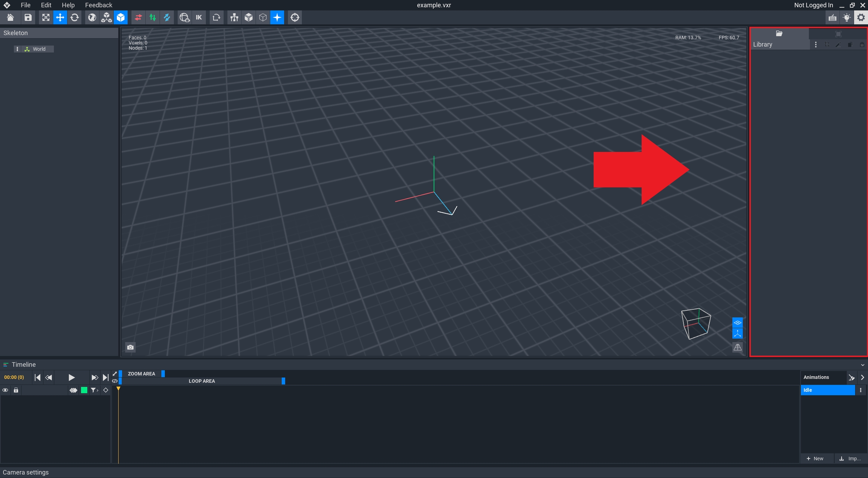Click the crosshair target icon in toolbar
This screenshot has height=478, width=868.
(295, 17)
